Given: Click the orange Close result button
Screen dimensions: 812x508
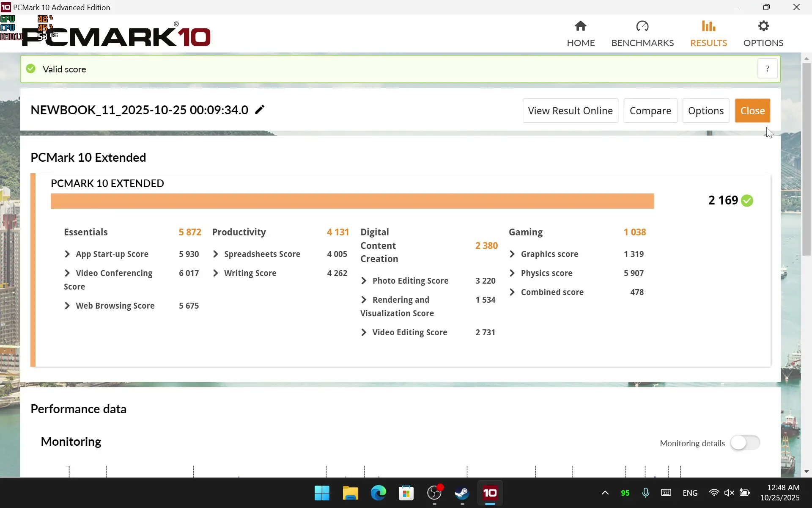Looking at the screenshot, I should pos(752,111).
